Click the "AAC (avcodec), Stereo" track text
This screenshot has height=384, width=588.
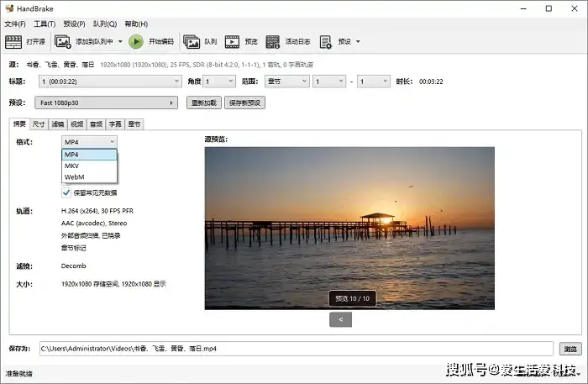click(94, 224)
